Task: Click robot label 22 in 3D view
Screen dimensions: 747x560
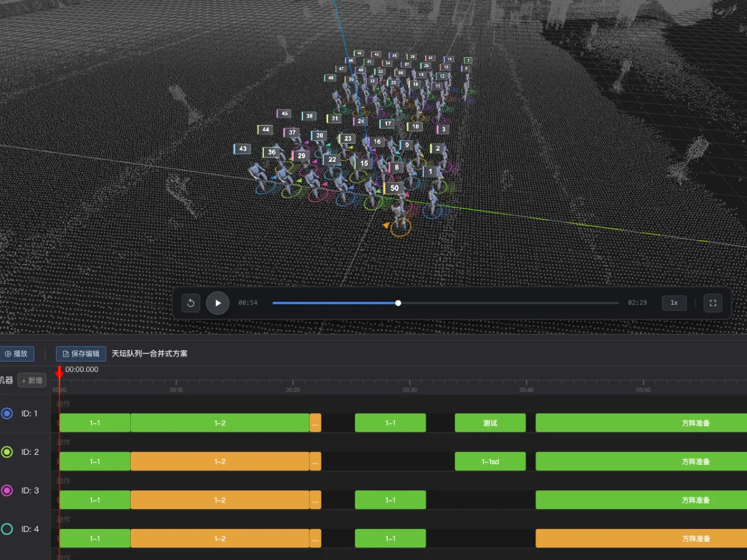Action: point(332,160)
